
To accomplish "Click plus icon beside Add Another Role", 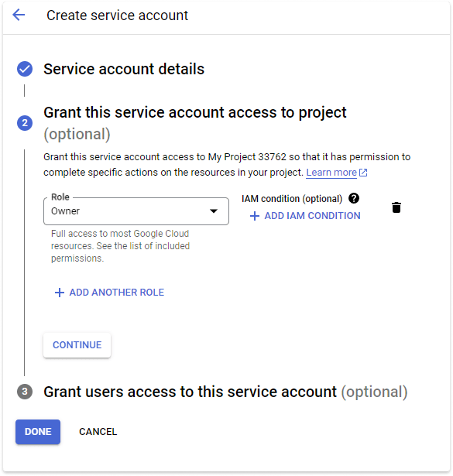I will 60,293.
